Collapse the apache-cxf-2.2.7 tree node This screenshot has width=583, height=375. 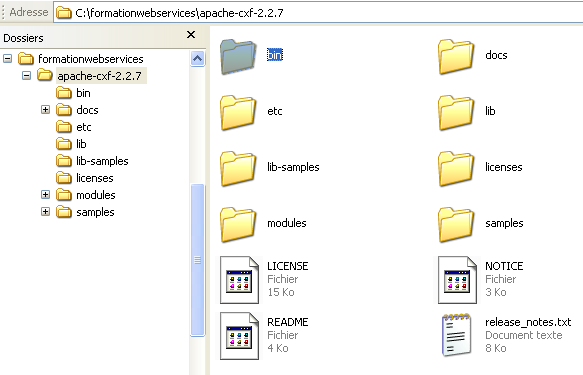click(x=26, y=75)
